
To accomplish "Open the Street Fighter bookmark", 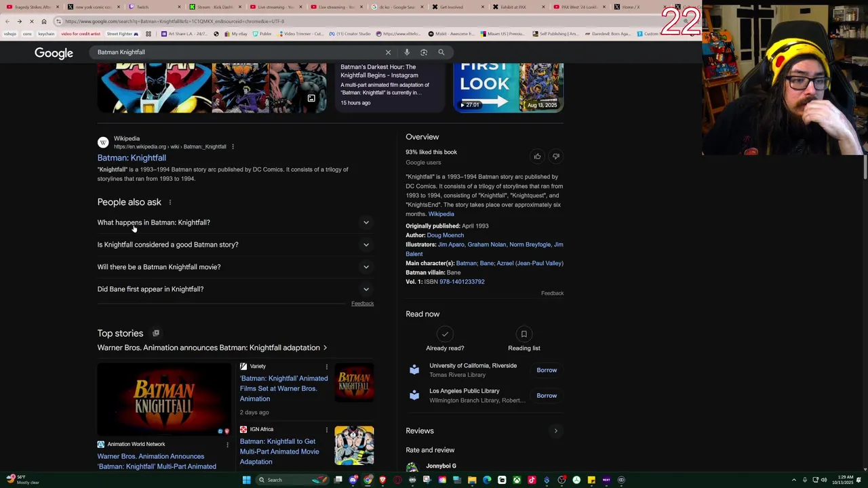I will (123, 34).
